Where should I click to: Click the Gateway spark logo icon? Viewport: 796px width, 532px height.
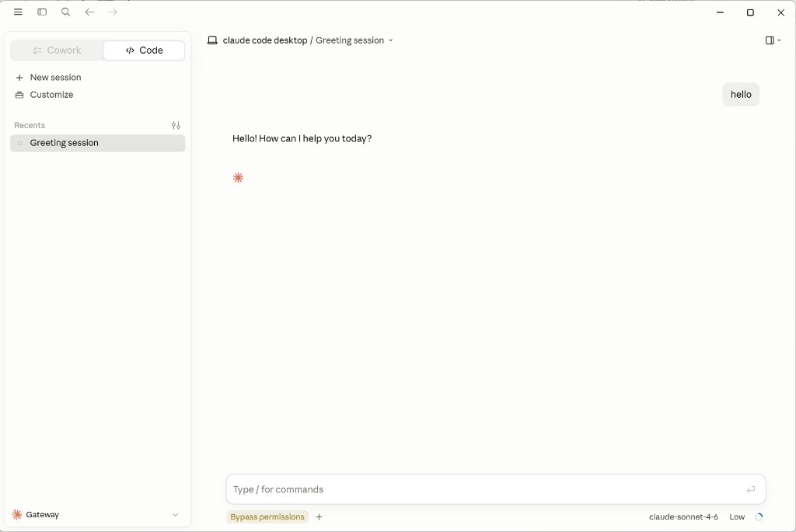(17, 514)
